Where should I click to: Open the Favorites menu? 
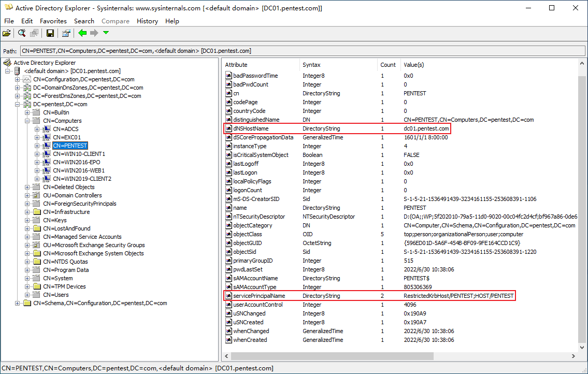point(53,21)
